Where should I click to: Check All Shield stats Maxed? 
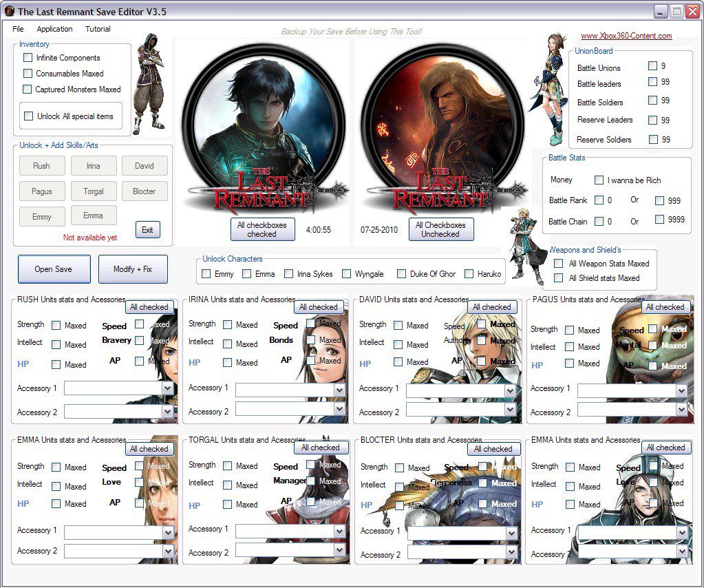pyautogui.click(x=559, y=277)
